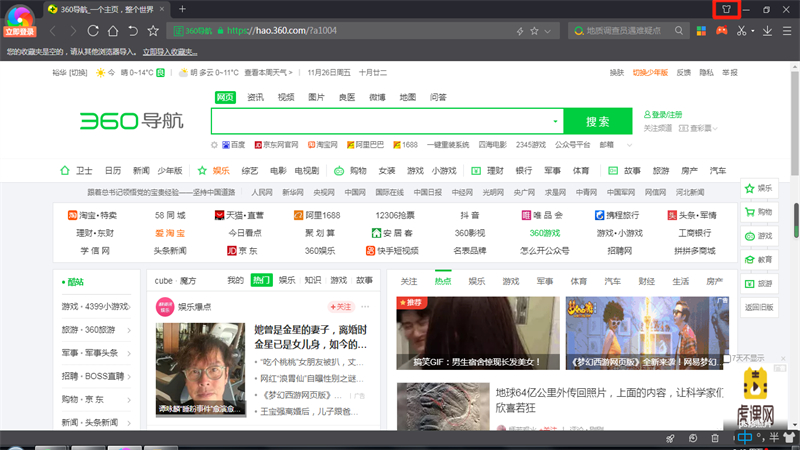The height and width of the screenshot is (450, 800).
Task: Open the 梦幻西游网页版 ad thumbnail
Action: point(647,333)
